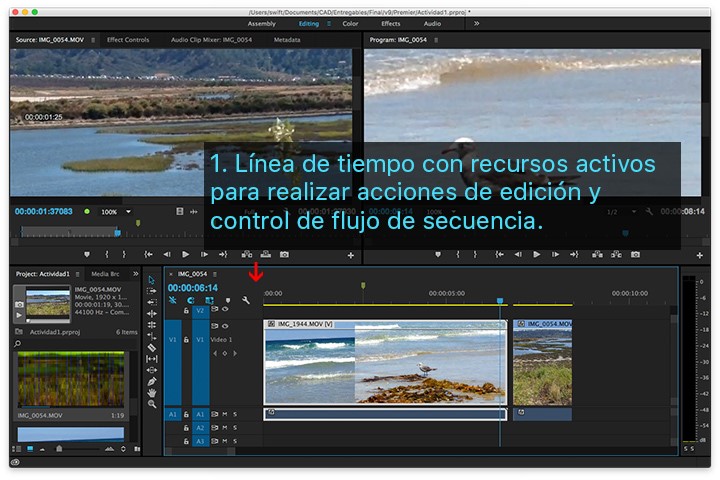Add marker in the timeline header
The height and width of the screenshot is (480, 720).
(228, 300)
